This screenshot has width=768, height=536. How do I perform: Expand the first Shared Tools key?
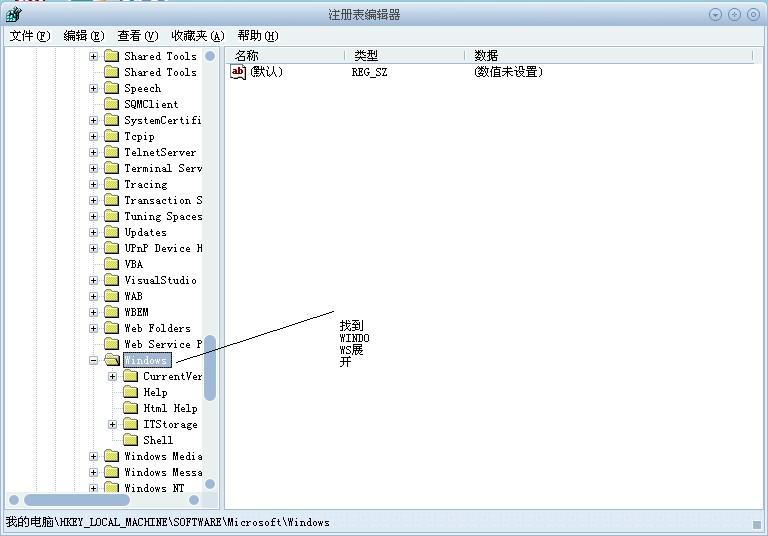93,56
